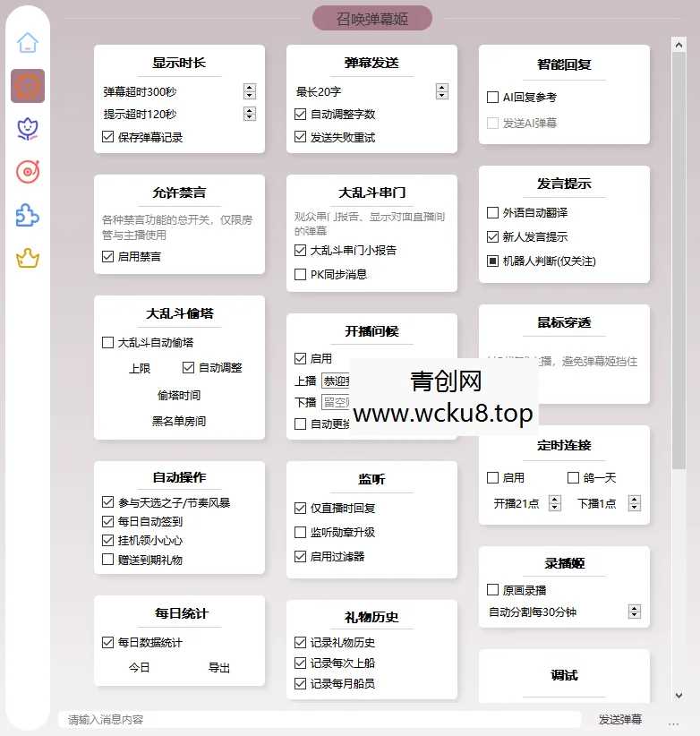The image size is (700, 736).
Task: Click the 上播 greeting text field
Action: click(336, 381)
